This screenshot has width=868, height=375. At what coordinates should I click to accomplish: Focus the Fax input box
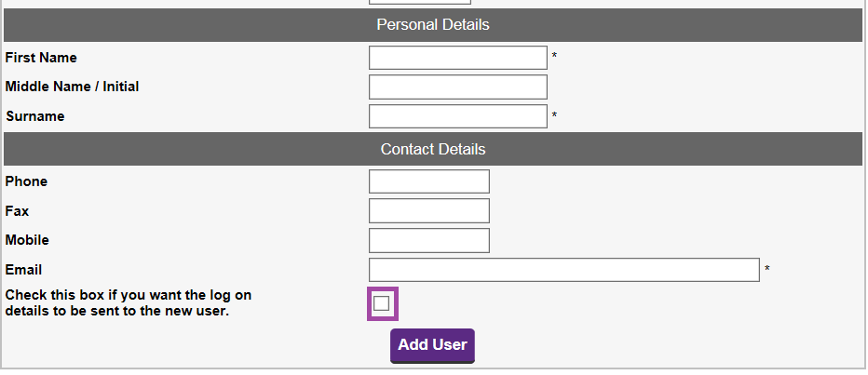428,211
